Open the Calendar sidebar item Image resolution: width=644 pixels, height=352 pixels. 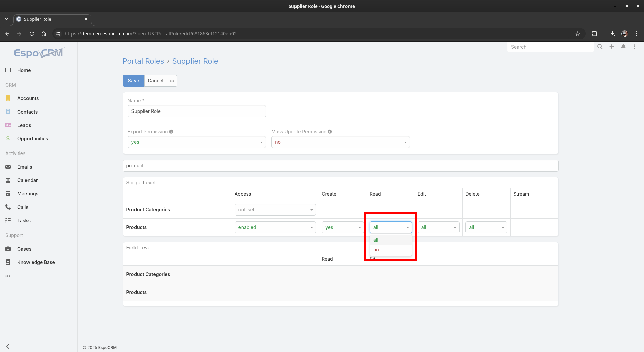coord(27,180)
